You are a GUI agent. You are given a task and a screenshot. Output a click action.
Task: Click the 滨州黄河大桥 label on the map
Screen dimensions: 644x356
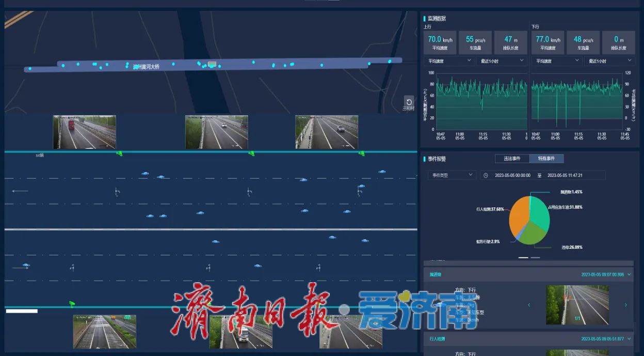coord(146,67)
